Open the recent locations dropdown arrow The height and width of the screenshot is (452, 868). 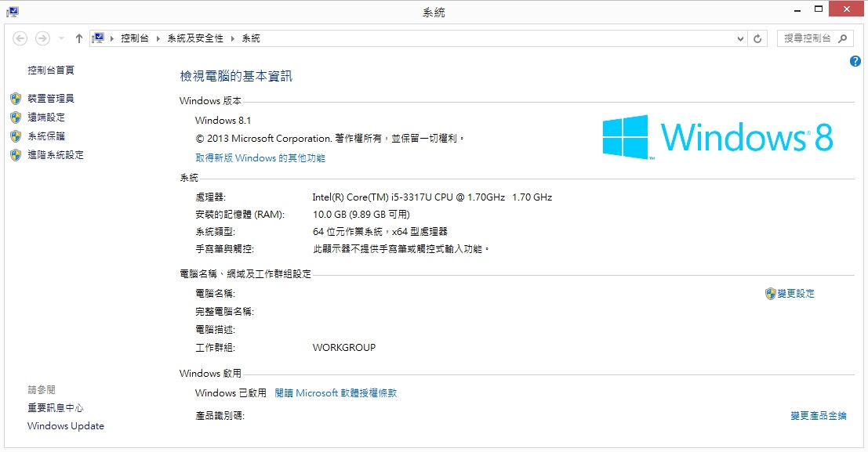[61, 38]
